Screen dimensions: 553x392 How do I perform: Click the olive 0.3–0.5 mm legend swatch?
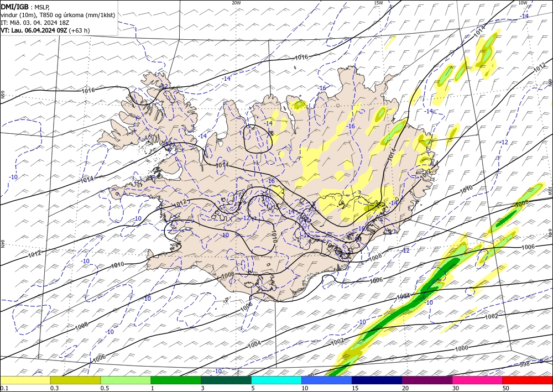tap(75, 380)
